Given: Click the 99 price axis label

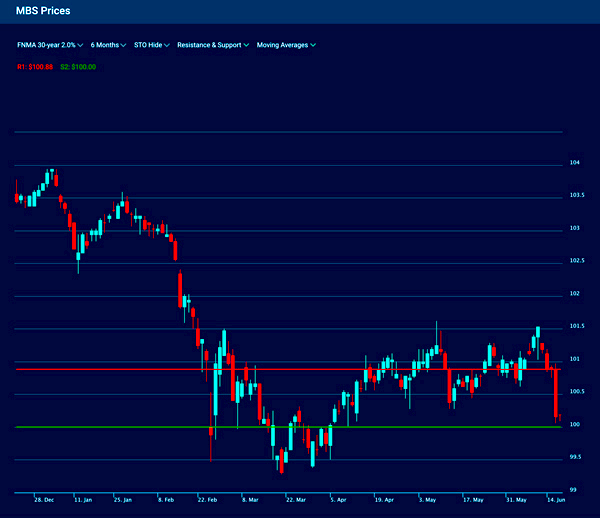Looking at the screenshot, I should coord(573,489).
